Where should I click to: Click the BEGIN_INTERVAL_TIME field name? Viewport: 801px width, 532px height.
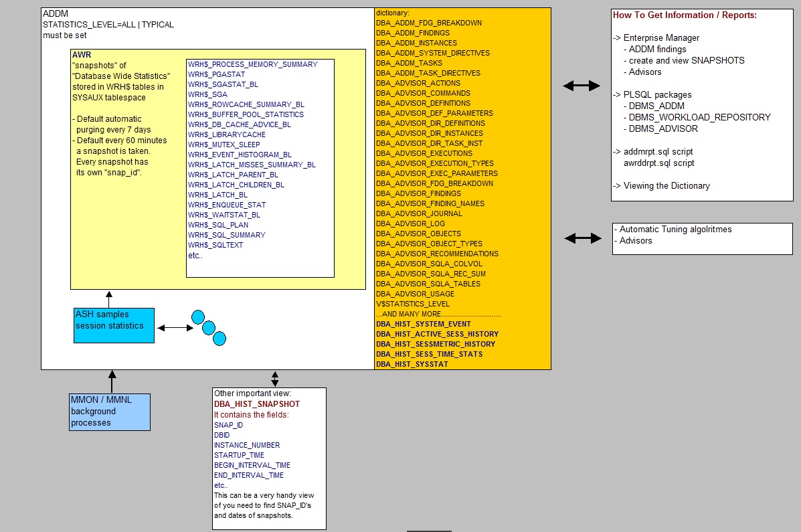[x=252, y=465]
